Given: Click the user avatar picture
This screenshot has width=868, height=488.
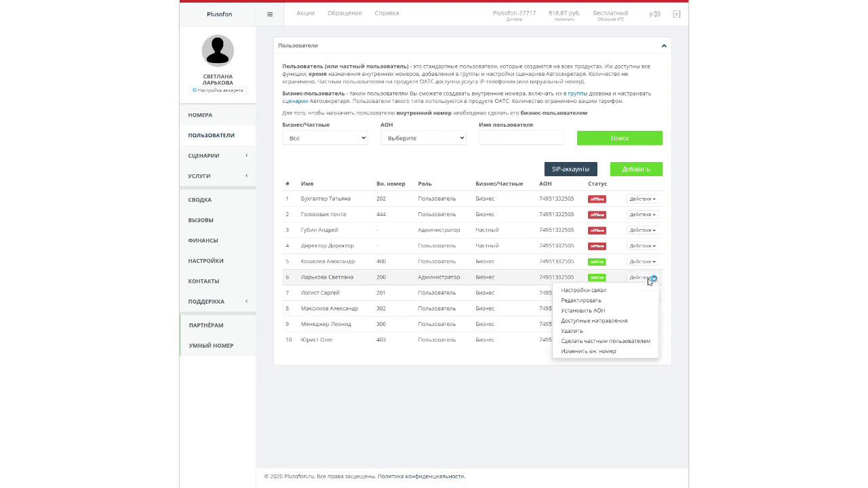Looking at the screenshot, I should pyautogui.click(x=218, y=50).
